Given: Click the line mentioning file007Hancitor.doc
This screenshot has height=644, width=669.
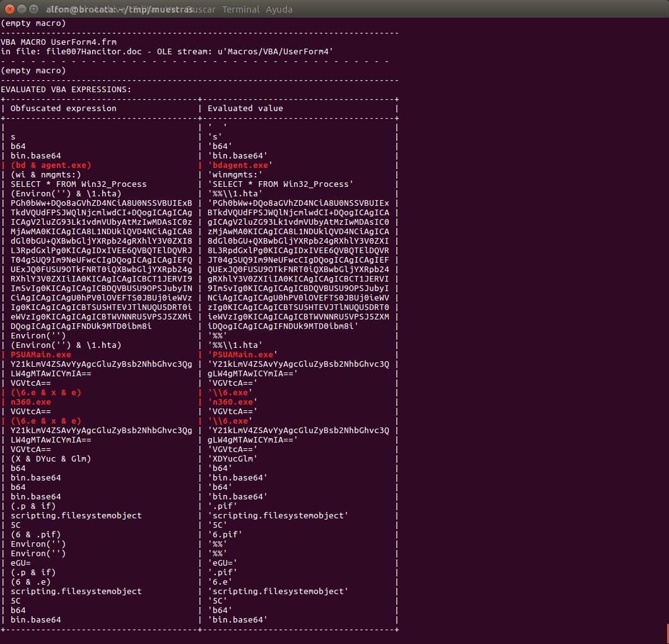Looking at the screenshot, I should [x=167, y=51].
